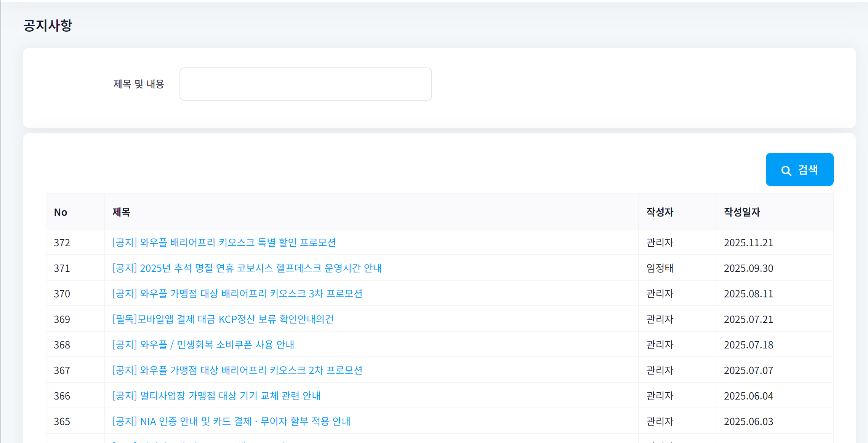Open the 배리어프리 키오스크 3차 프로모션 notice
The image size is (868, 443).
[237, 294]
